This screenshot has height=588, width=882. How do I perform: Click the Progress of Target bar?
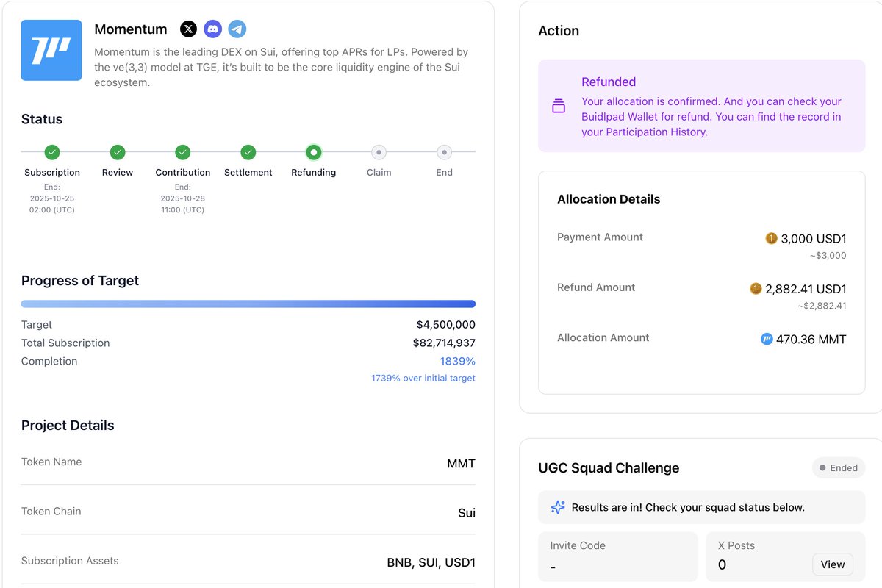click(x=248, y=304)
